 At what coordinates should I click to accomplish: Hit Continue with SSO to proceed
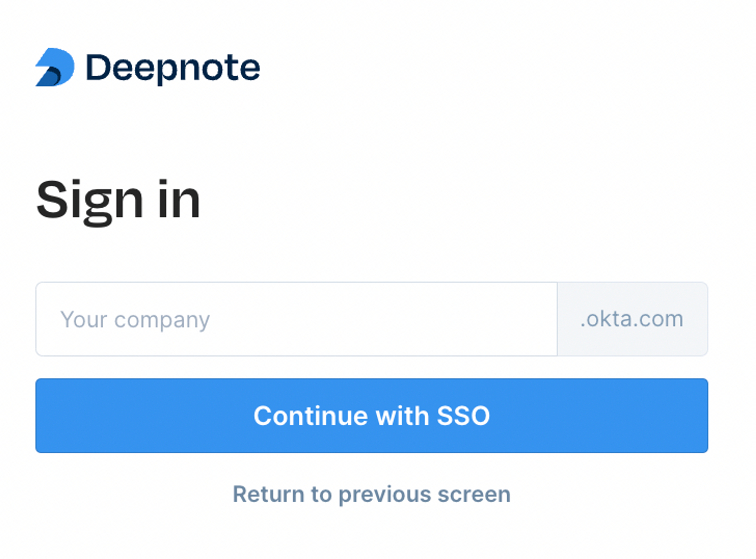click(x=371, y=416)
